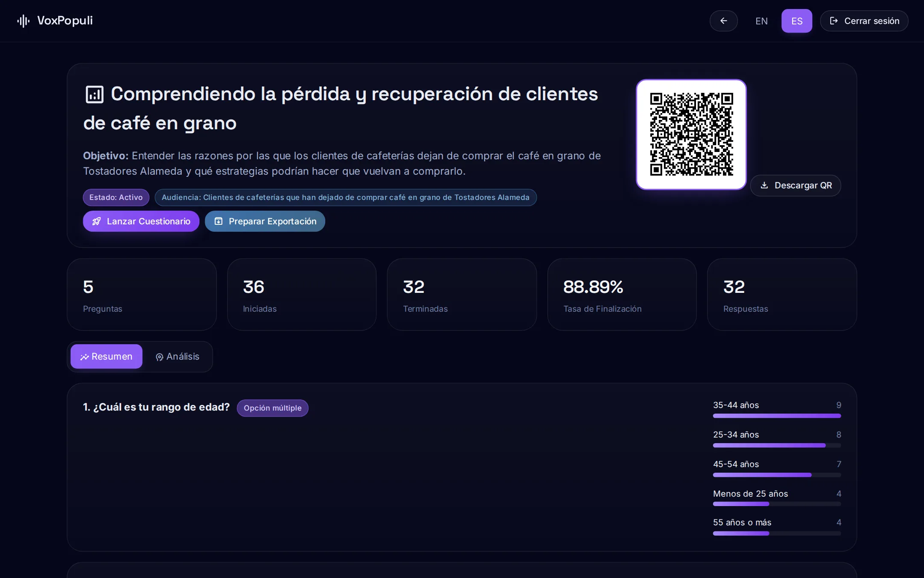924x578 pixels.
Task: Click the 88.89% Tasa de Finalización value
Action: [593, 287]
